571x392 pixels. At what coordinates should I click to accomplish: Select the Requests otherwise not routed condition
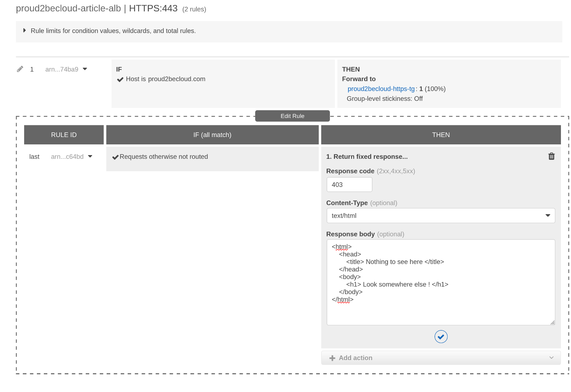click(164, 157)
